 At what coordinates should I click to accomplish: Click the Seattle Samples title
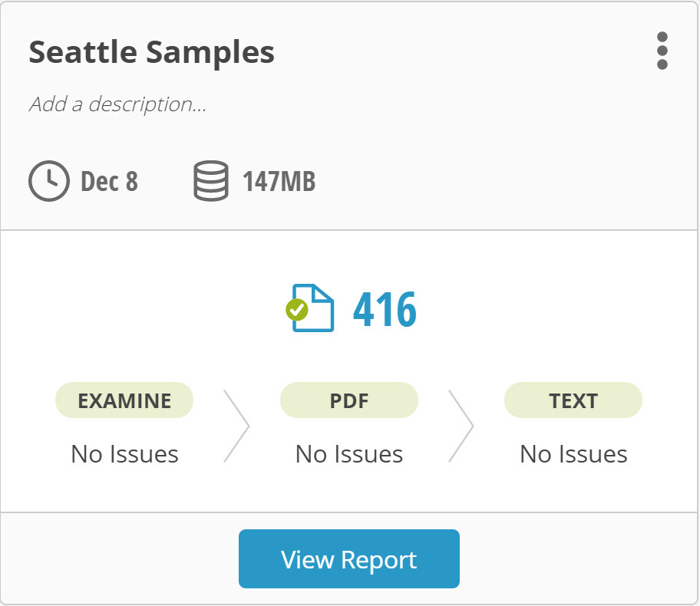[x=151, y=52]
